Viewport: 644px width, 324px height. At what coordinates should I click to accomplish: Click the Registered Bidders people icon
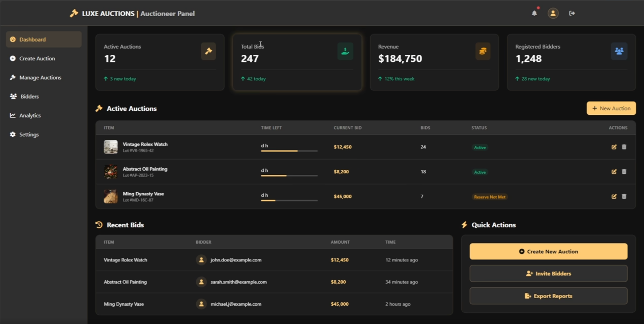[x=619, y=51]
